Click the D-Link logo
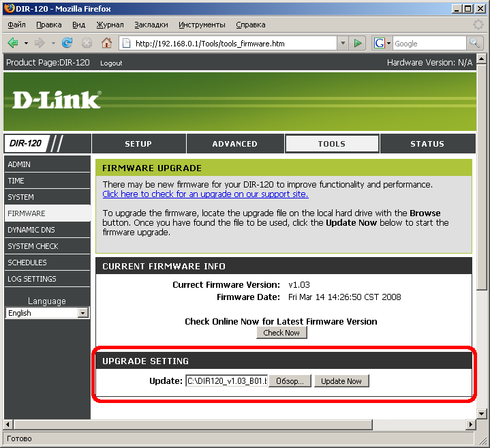 (57, 100)
